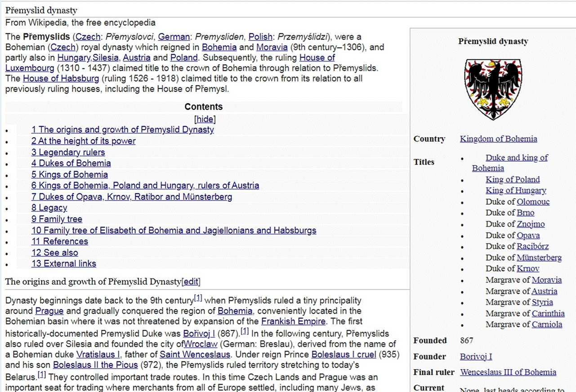Click the Přemyslid dynasty page title
Screen dimensions: 576x392
[x=41, y=10]
